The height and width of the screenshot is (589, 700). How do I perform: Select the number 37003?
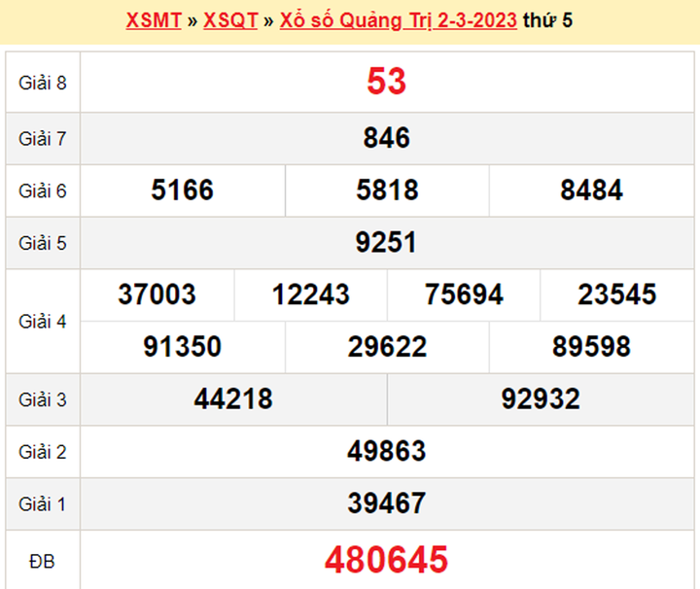(x=157, y=294)
